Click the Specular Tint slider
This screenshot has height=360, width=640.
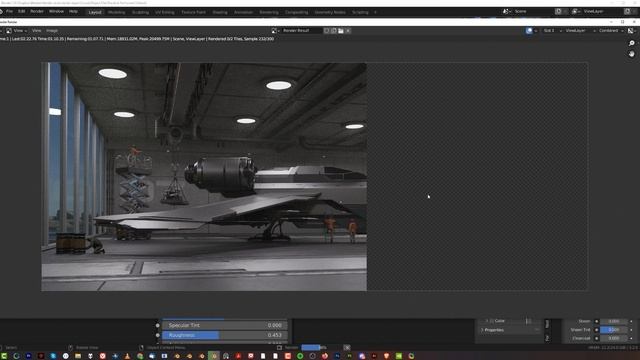tap(224, 325)
